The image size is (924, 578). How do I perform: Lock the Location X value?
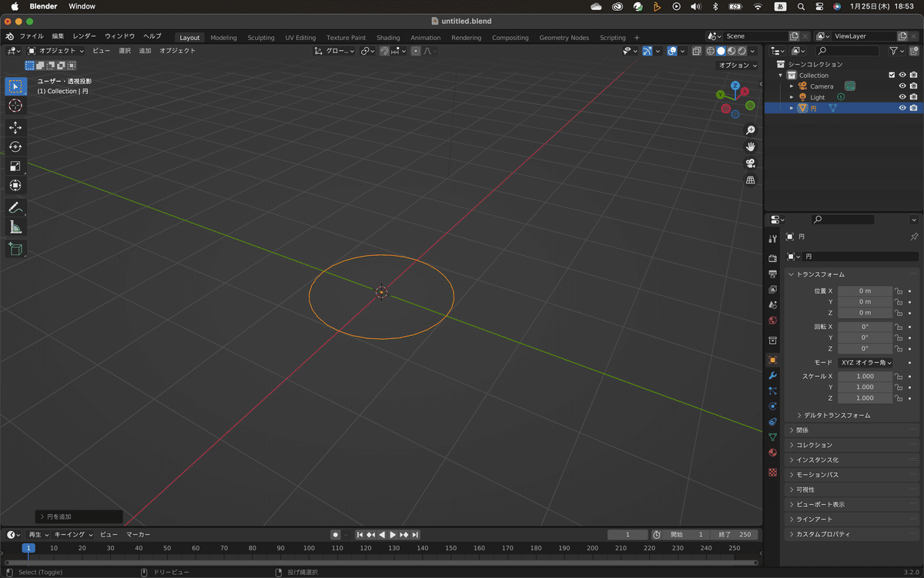tap(898, 291)
